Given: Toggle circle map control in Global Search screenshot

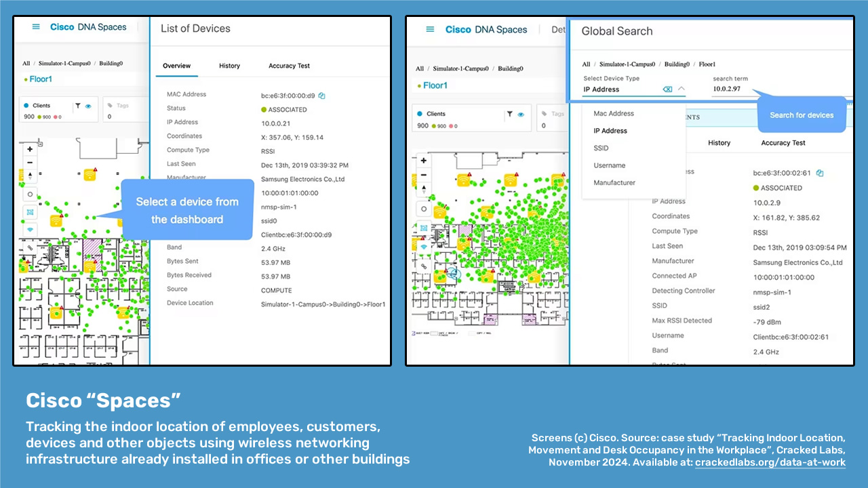Looking at the screenshot, I should 424,209.
